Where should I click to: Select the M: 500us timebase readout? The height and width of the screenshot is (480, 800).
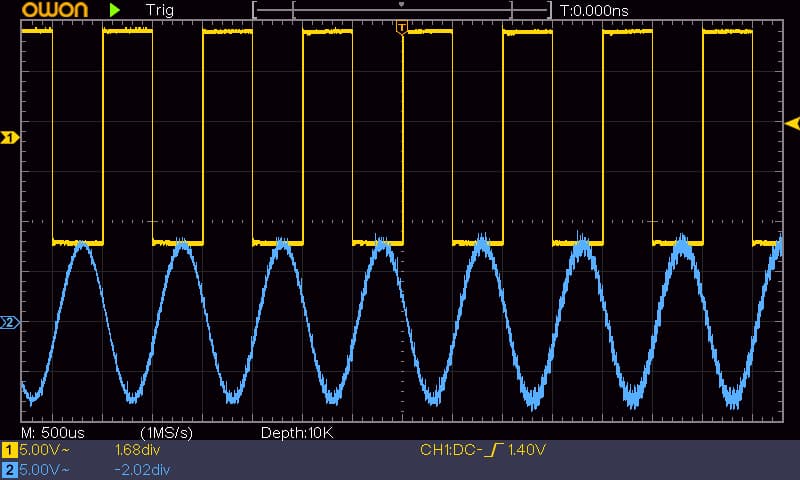coord(53,433)
